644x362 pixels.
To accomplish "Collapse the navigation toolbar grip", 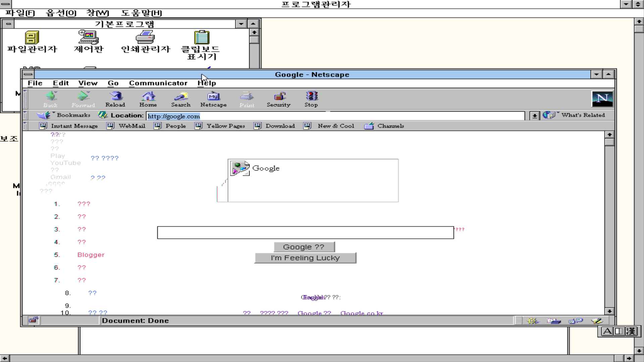I will click(25, 99).
